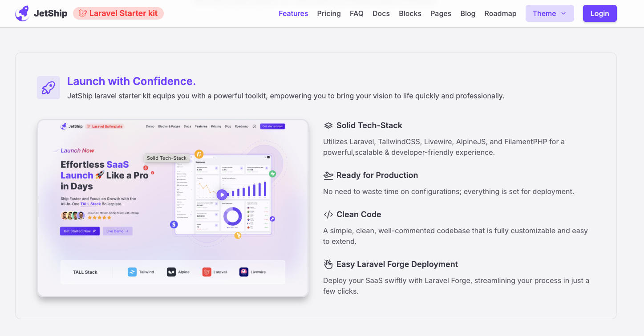Click the Laravel logo icon in TALL Stack row
644x336 pixels.
(207, 272)
